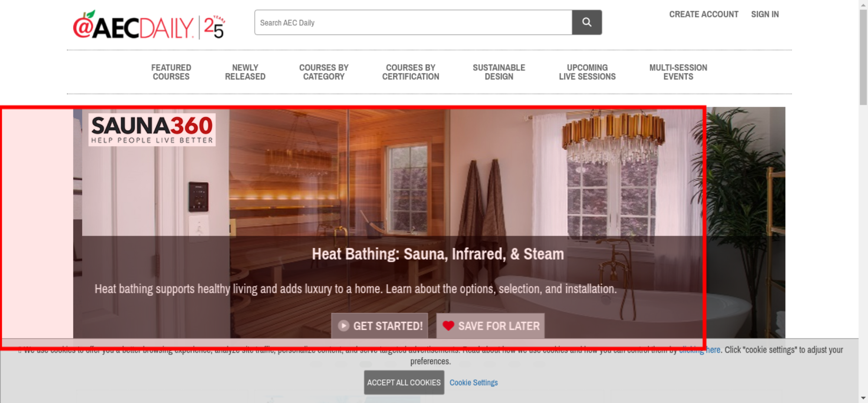
Task: Open the Cookie Settings link
Action: (473, 383)
